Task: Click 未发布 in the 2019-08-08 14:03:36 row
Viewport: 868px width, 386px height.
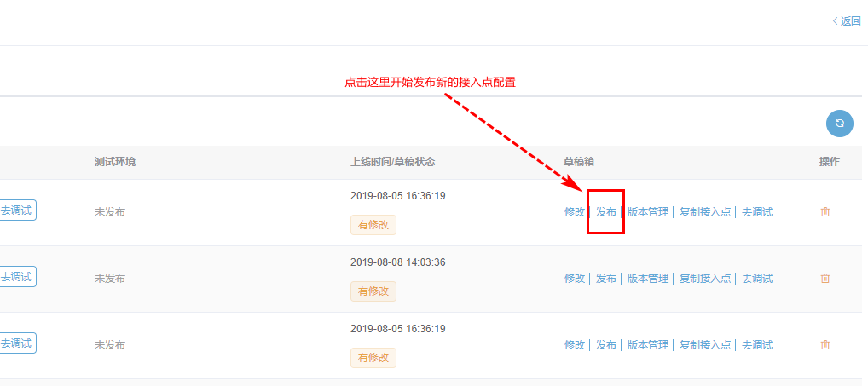Action: point(110,278)
